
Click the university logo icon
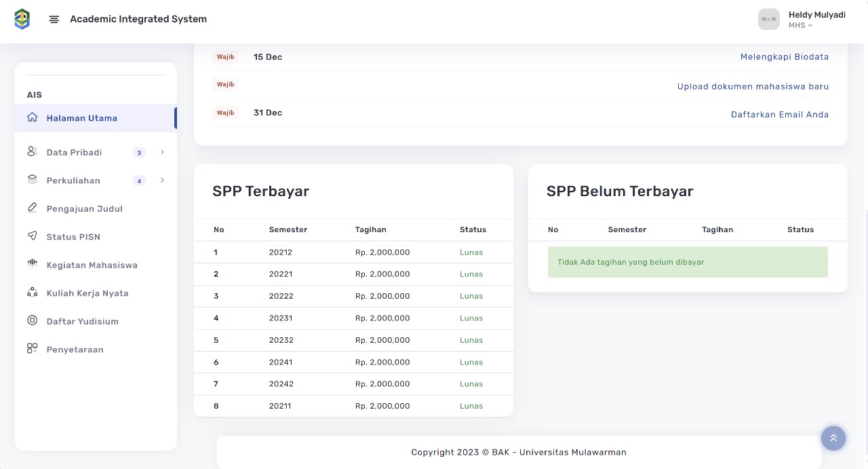coord(22,19)
